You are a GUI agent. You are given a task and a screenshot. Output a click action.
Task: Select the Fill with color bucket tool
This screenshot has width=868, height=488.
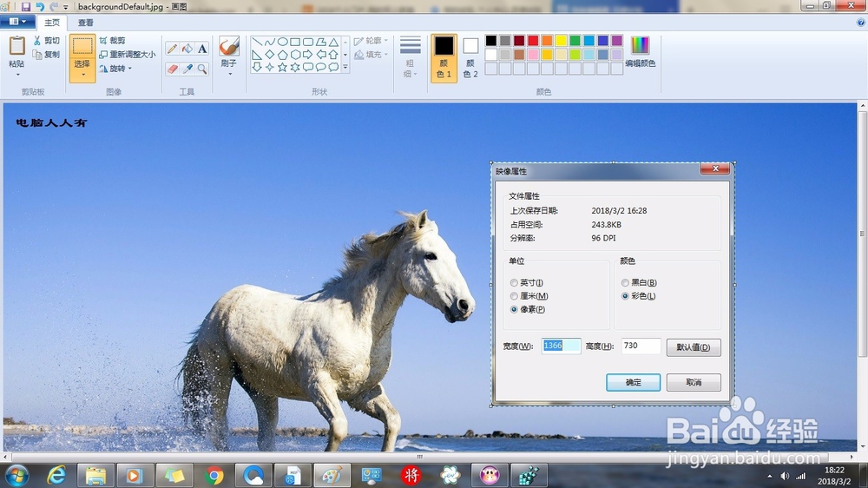(187, 49)
